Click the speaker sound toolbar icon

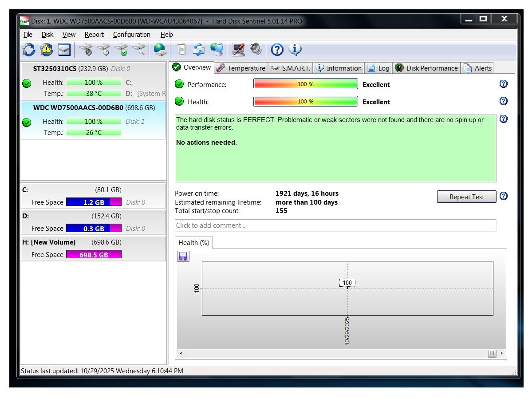point(256,50)
